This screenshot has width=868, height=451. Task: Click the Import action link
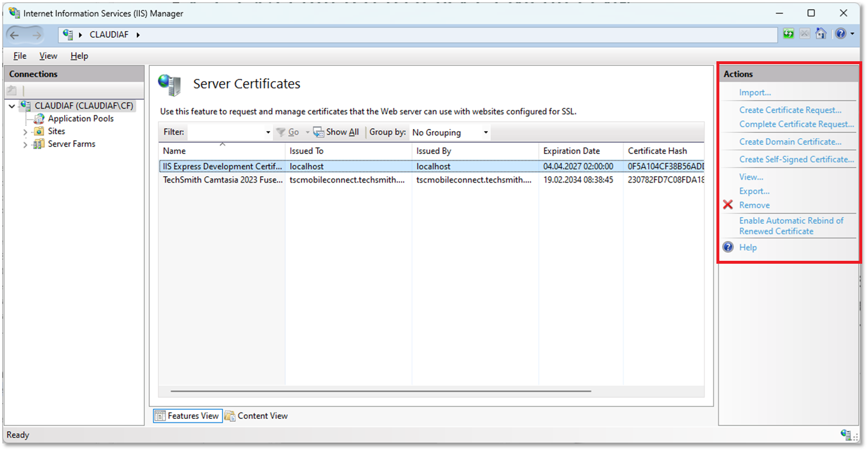[x=755, y=93]
